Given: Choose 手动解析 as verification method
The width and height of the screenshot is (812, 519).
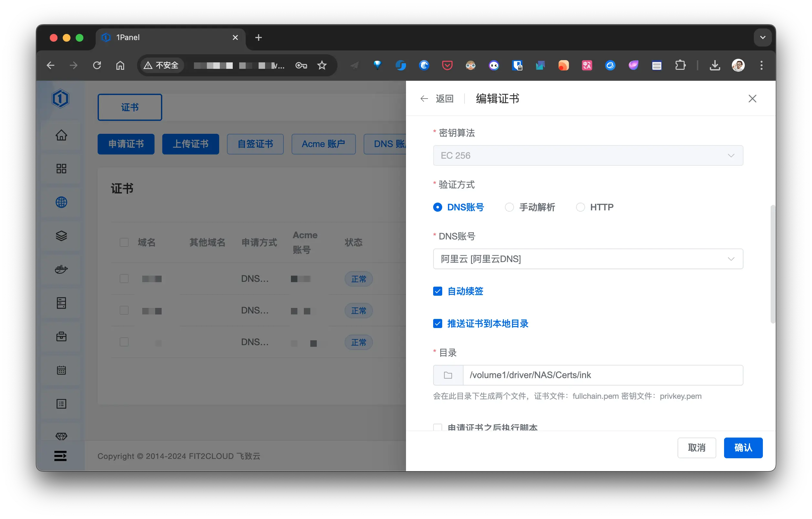Looking at the screenshot, I should [509, 207].
